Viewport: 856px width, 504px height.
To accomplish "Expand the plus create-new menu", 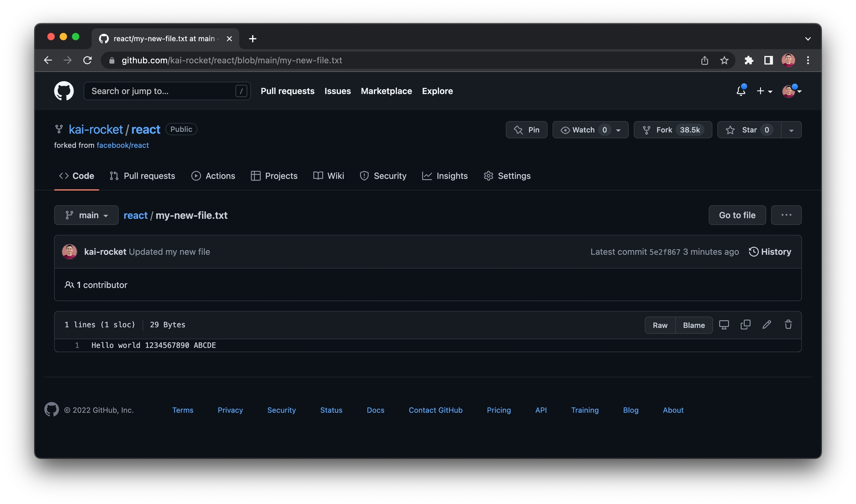I will pyautogui.click(x=764, y=91).
